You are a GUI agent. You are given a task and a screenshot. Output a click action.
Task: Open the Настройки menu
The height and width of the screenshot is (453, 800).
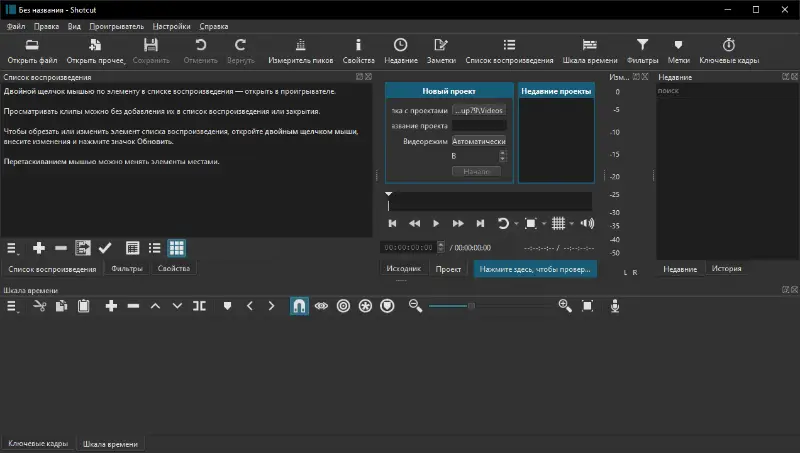point(171,27)
